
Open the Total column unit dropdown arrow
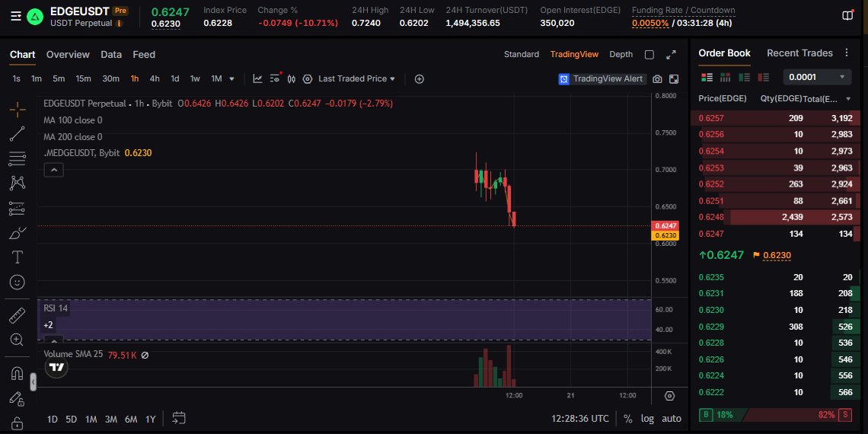pos(848,99)
